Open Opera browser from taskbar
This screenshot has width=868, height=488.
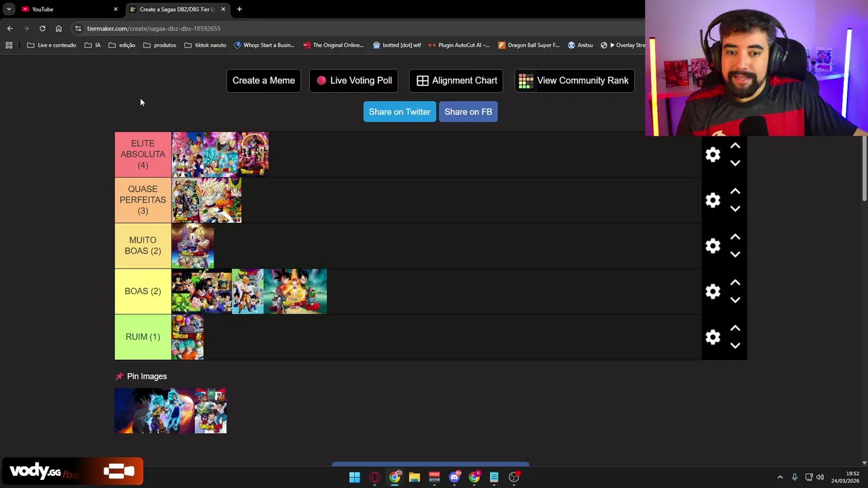[x=374, y=477]
